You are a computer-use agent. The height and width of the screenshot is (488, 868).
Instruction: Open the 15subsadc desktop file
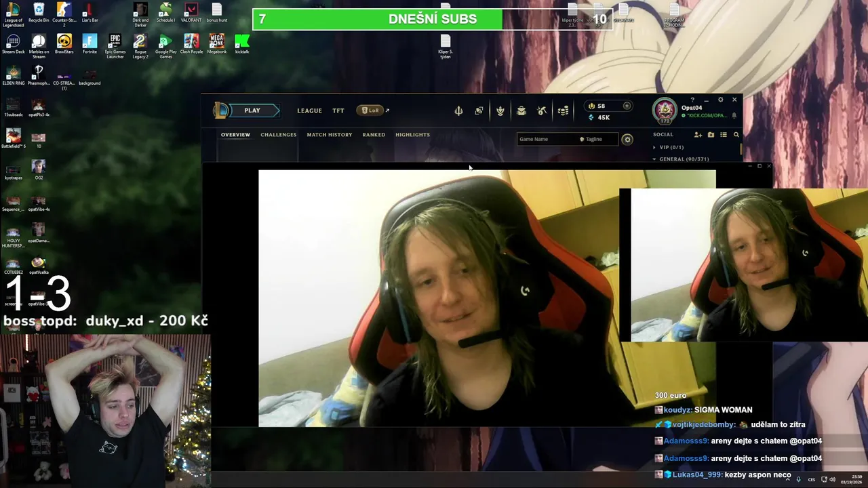click(13, 107)
